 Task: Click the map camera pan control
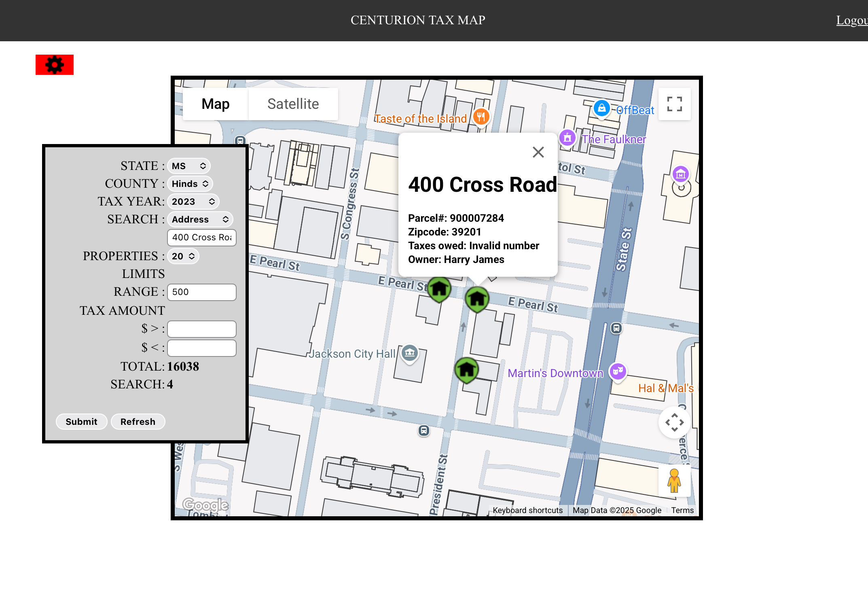[674, 422]
